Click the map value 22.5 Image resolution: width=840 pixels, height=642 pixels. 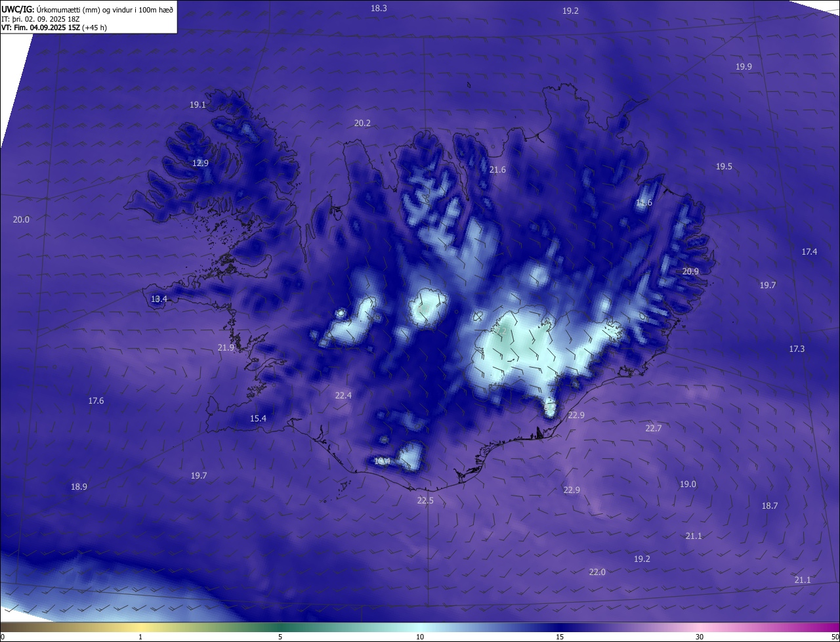tap(425, 501)
